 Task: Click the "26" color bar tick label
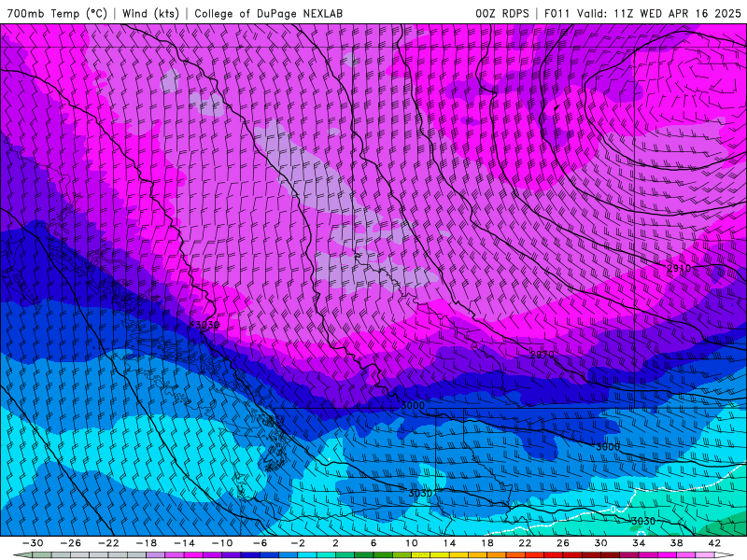563,543
